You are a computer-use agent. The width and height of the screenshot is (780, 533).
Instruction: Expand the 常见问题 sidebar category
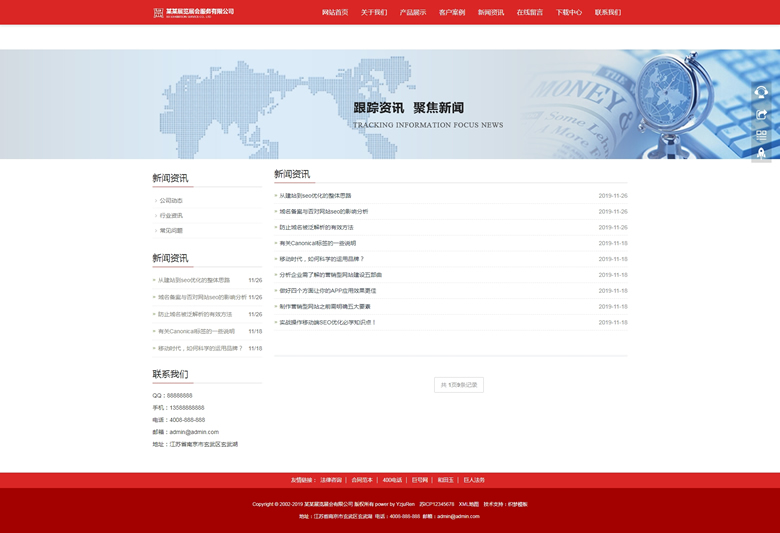point(171,230)
